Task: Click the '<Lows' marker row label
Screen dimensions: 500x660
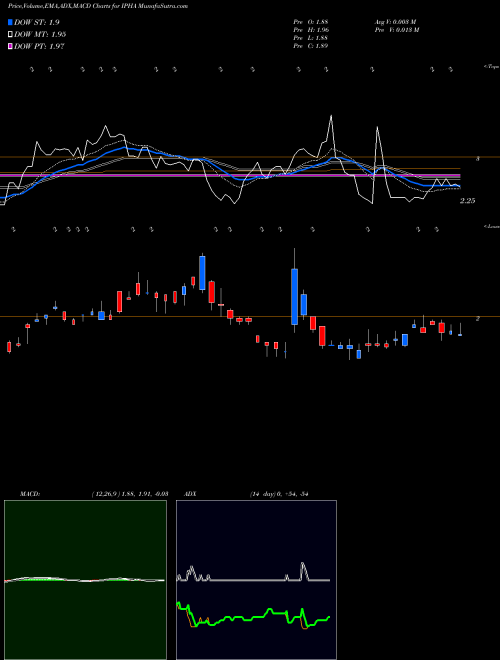Action: (492, 226)
